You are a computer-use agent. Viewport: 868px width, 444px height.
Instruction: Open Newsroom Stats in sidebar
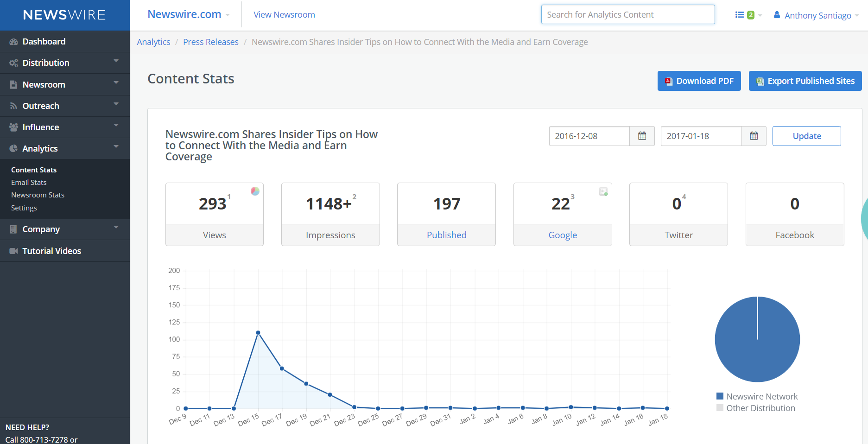(38, 195)
